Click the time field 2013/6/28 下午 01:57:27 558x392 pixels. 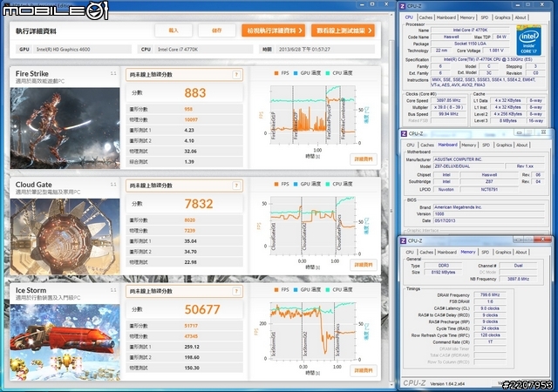(x=325, y=50)
